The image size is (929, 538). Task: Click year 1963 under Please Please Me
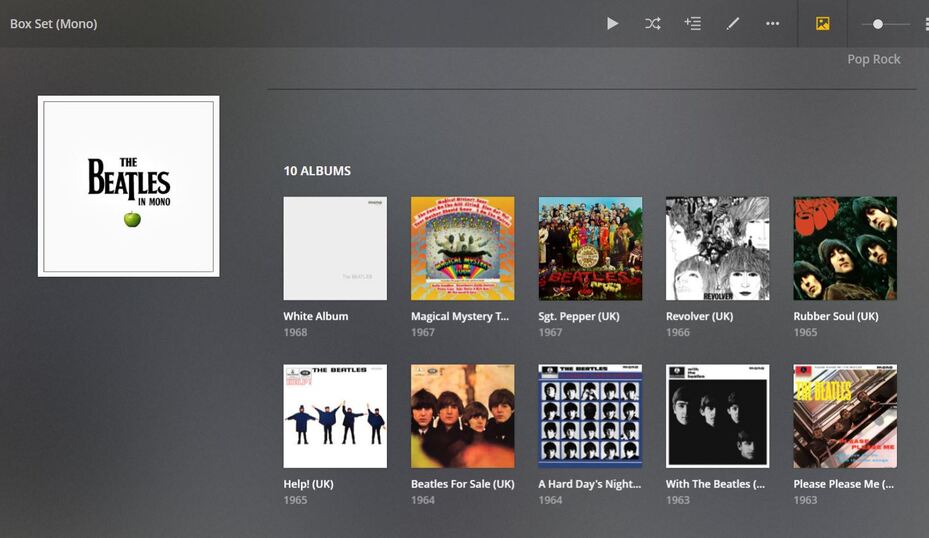[x=805, y=500]
